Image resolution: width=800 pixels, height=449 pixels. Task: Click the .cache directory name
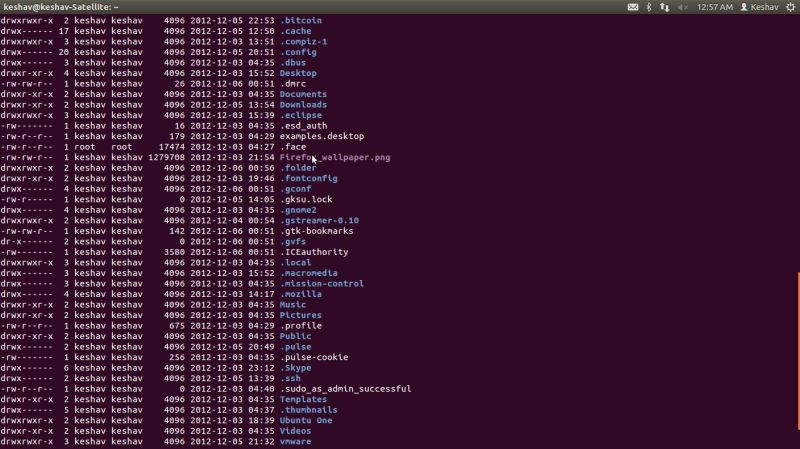(x=295, y=31)
